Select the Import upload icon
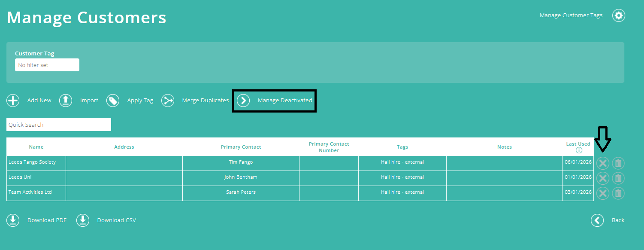 tap(65, 100)
